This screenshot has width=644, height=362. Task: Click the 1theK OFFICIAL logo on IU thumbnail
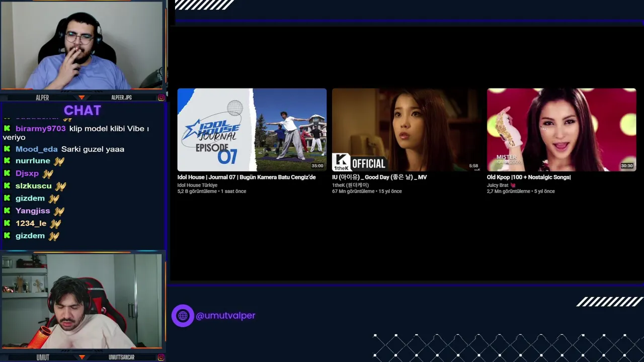pyautogui.click(x=359, y=162)
